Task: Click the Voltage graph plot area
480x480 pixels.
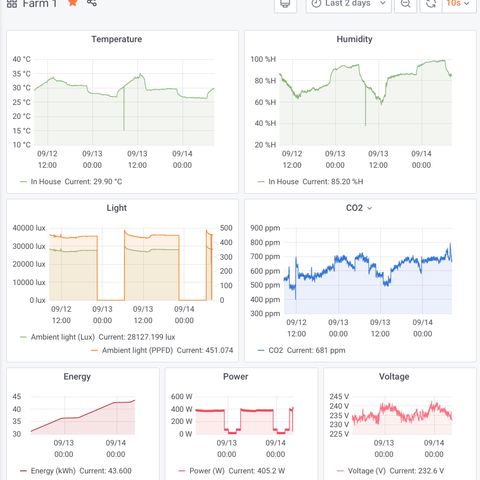Action: 402,415
